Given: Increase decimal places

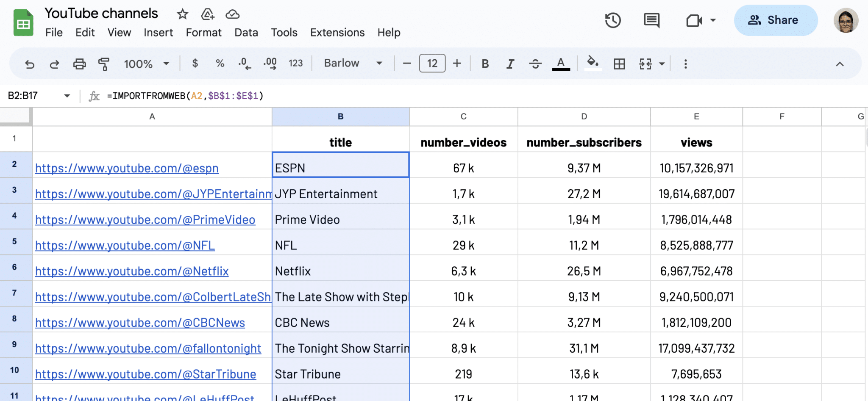Looking at the screenshot, I should (x=270, y=64).
